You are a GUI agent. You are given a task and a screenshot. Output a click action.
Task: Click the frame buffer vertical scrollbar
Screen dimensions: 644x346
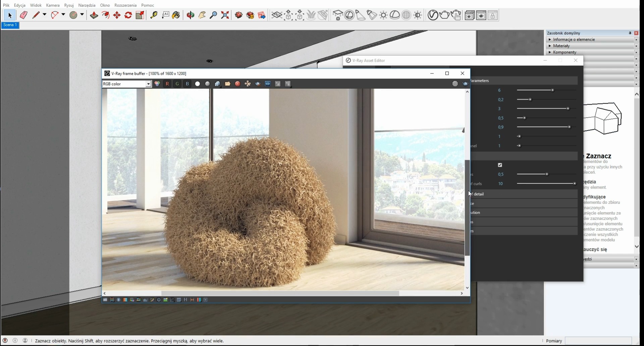coord(467,208)
